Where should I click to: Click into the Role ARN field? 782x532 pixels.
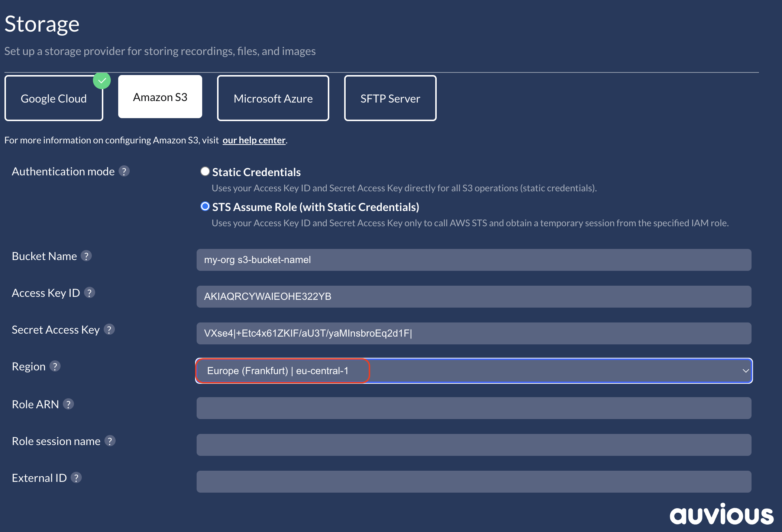point(474,408)
